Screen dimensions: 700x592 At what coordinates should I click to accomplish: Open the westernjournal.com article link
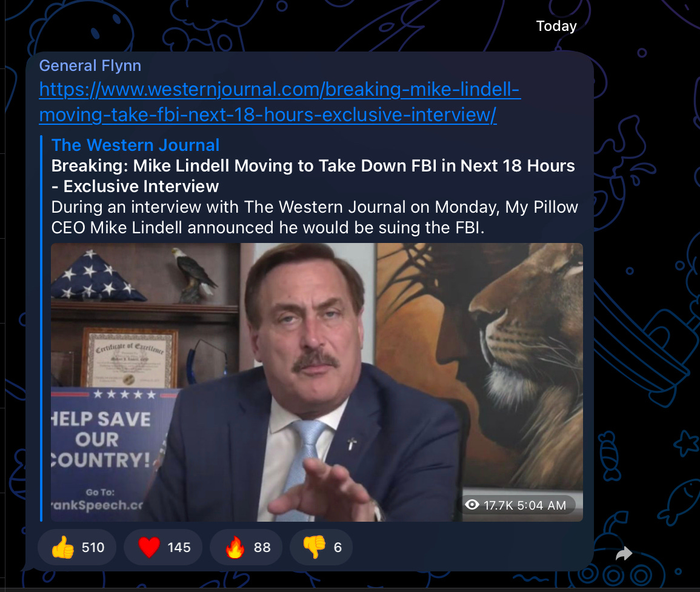click(280, 102)
